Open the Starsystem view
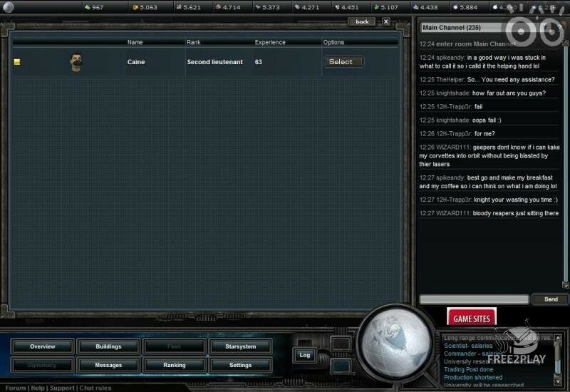 tap(240, 346)
